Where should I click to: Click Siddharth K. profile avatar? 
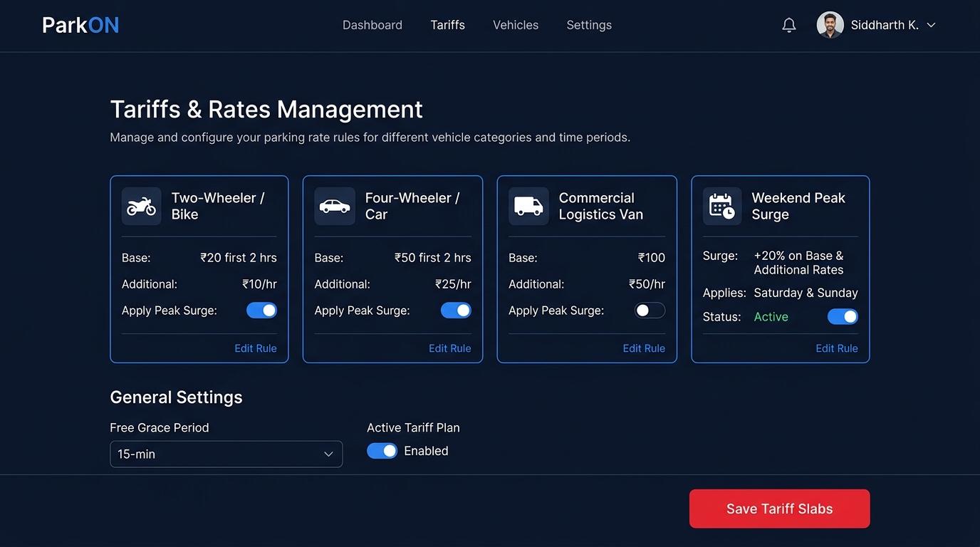pos(830,25)
